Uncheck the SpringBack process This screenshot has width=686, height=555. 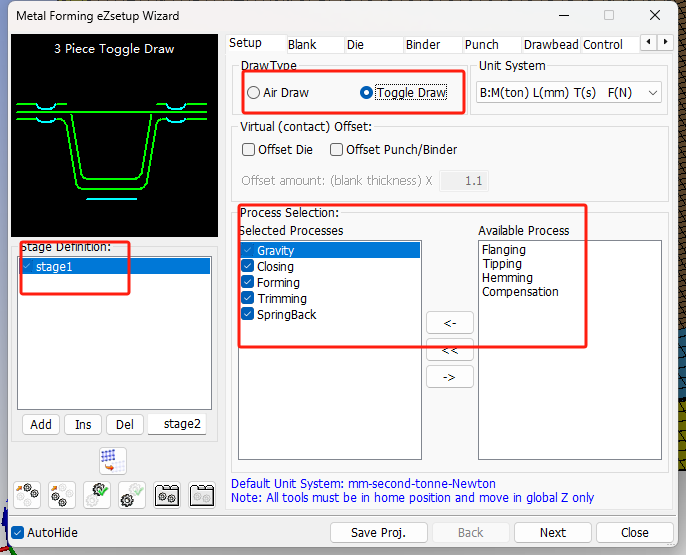pos(248,314)
